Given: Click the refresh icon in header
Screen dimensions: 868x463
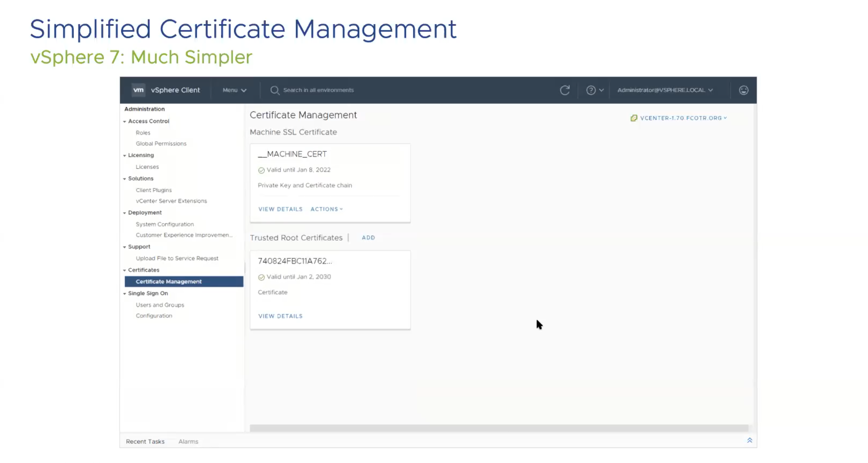Looking at the screenshot, I should 565,90.
